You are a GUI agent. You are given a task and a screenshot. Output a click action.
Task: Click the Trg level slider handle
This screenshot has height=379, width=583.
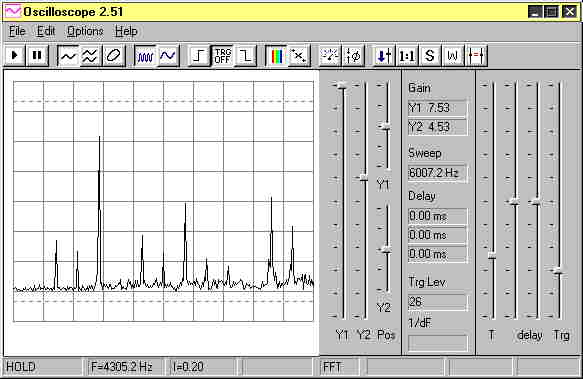[x=559, y=271]
